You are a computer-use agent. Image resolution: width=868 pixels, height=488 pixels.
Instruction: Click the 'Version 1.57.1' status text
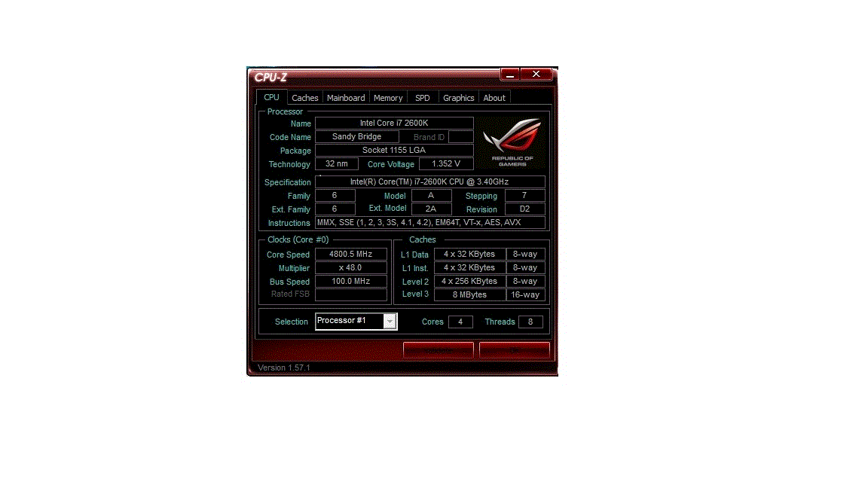click(x=284, y=368)
